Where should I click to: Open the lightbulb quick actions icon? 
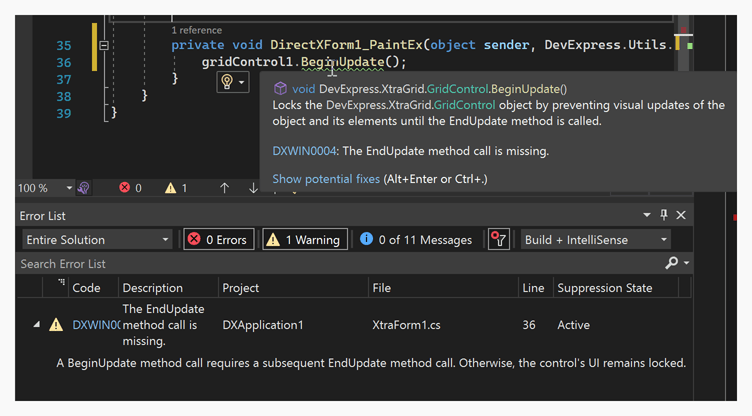pyautogui.click(x=227, y=82)
